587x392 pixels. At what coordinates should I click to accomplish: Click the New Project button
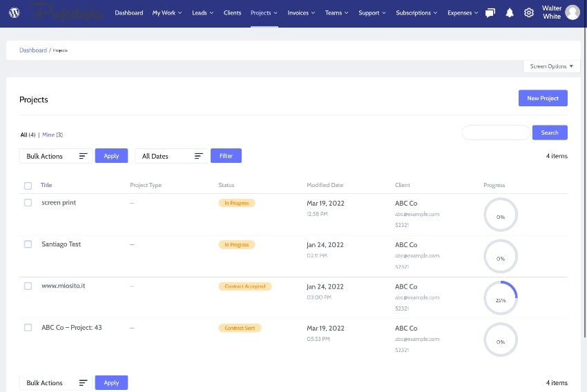(543, 98)
